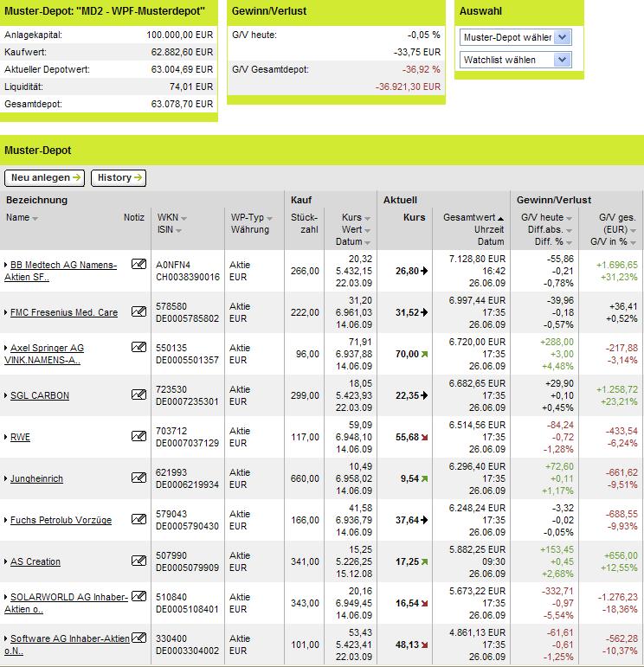Expand the RWE row triangle
The height and width of the screenshot is (667, 644).
tap(6, 437)
